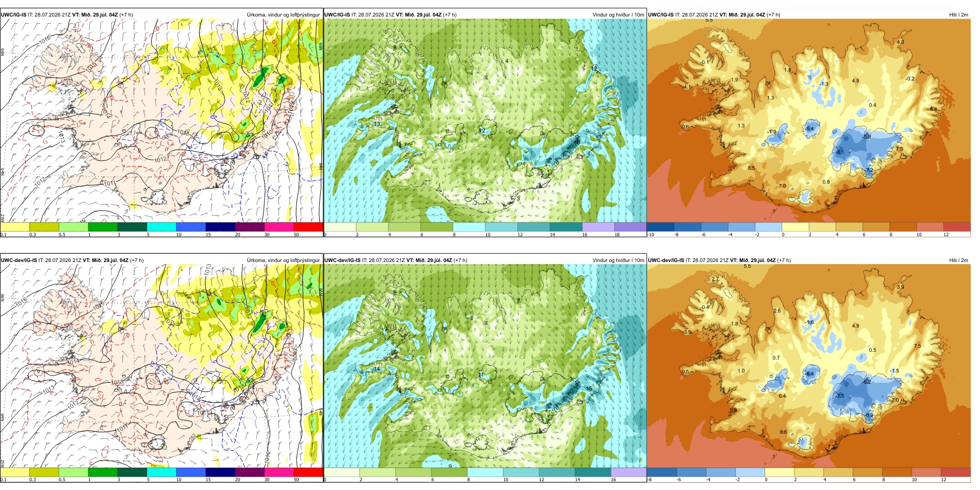Image resolution: width=980 pixels, height=490 pixels.
Task: Click the -7.2 temperature value on the UWC/IG-IS map
Action: (869, 170)
